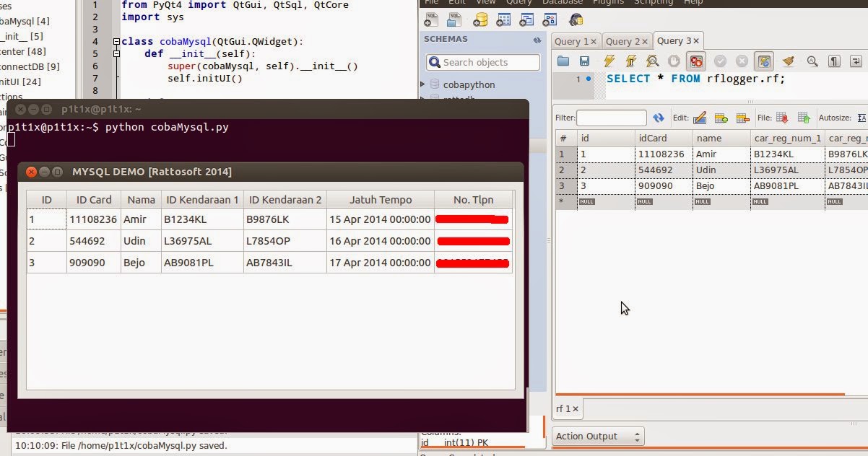The width and height of the screenshot is (868, 456).
Task: Click the commit transaction checkmark icon
Action: pyautogui.click(x=720, y=61)
